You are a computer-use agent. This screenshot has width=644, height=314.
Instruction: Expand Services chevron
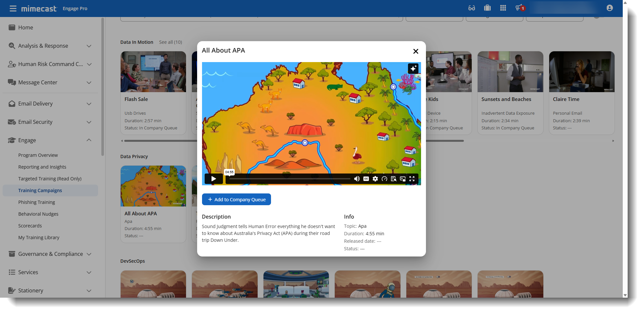pos(89,272)
